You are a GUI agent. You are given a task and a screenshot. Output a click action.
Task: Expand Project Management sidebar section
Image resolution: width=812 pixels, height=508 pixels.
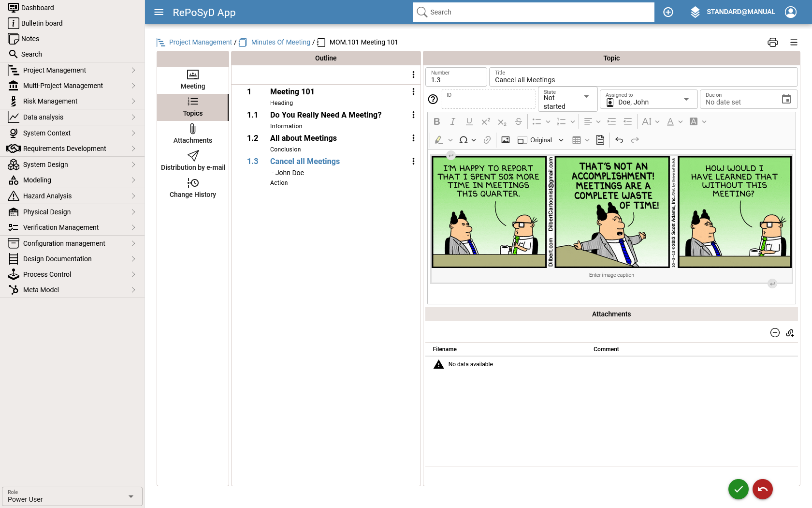72,70
